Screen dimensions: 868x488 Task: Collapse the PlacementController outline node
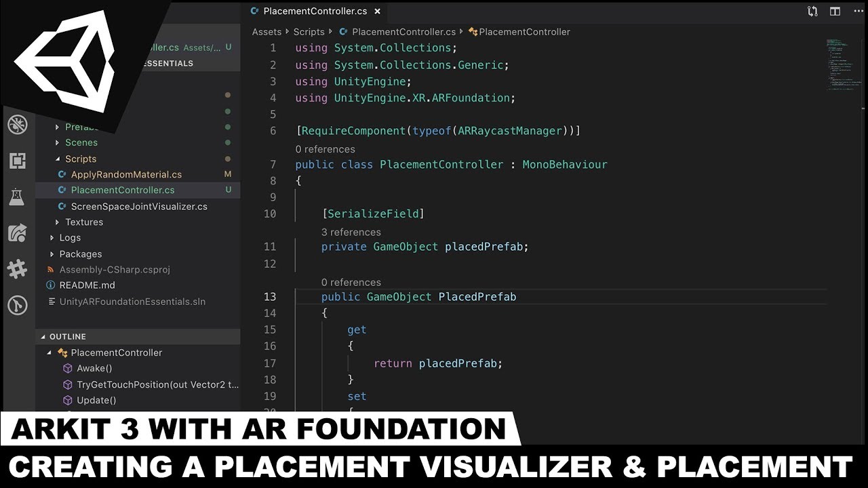50,352
